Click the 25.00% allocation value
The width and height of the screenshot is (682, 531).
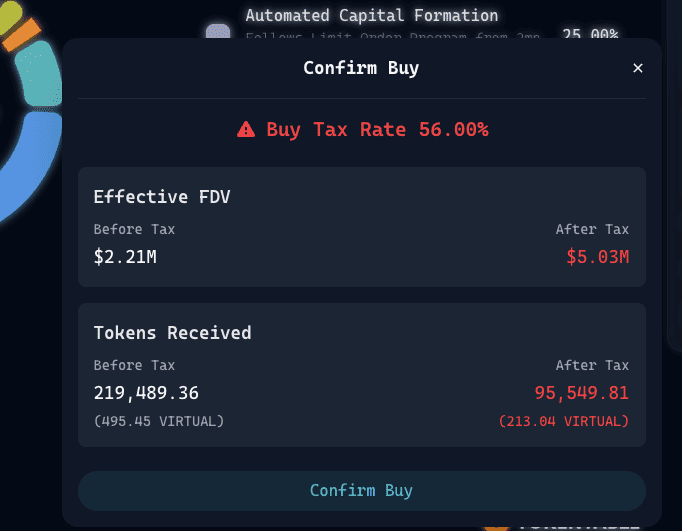(x=589, y=34)
